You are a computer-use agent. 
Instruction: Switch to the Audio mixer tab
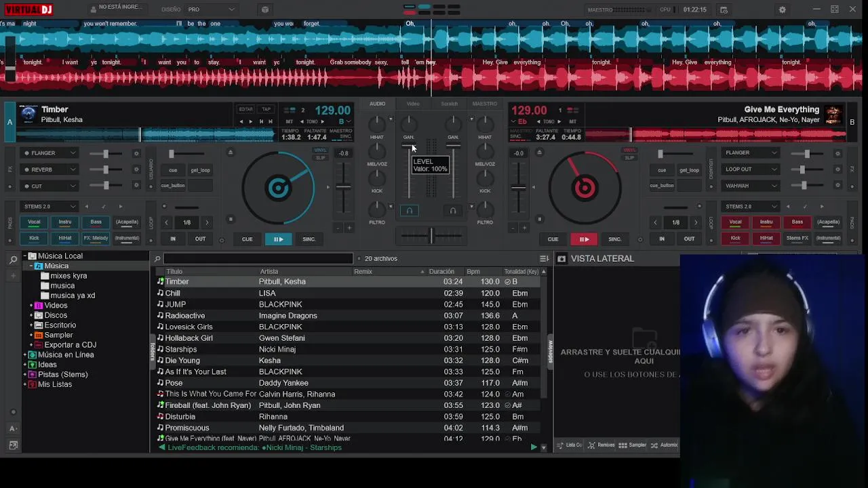pos(378,104)
